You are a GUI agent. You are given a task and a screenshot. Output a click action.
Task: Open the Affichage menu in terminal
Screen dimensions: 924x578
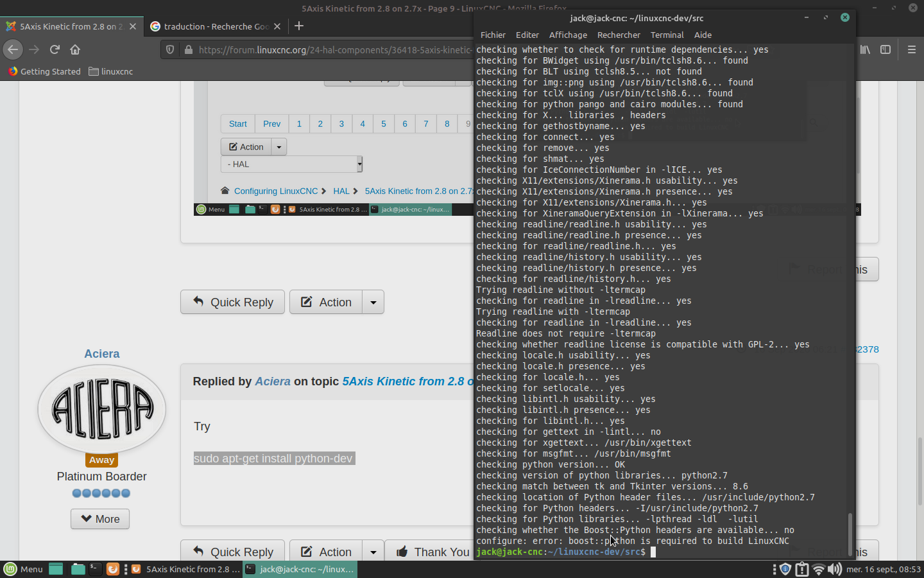568,35
